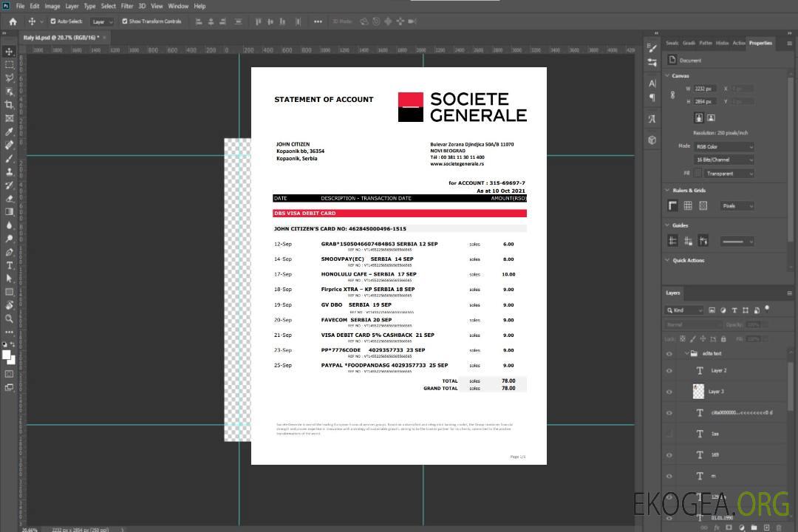Open the 3D panel cube icon
Image resolution: width=798 pixels, height=532 pixels.
coord(652,140)
